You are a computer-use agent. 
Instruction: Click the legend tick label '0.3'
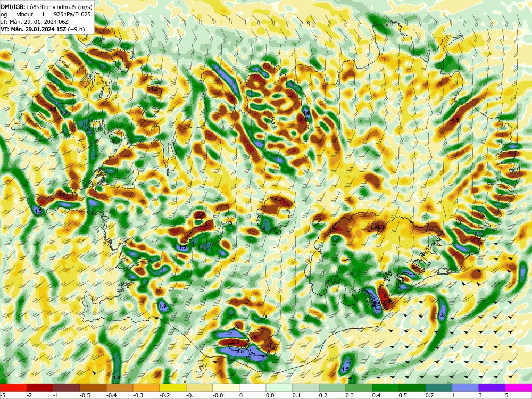click(x=350, y=395)
